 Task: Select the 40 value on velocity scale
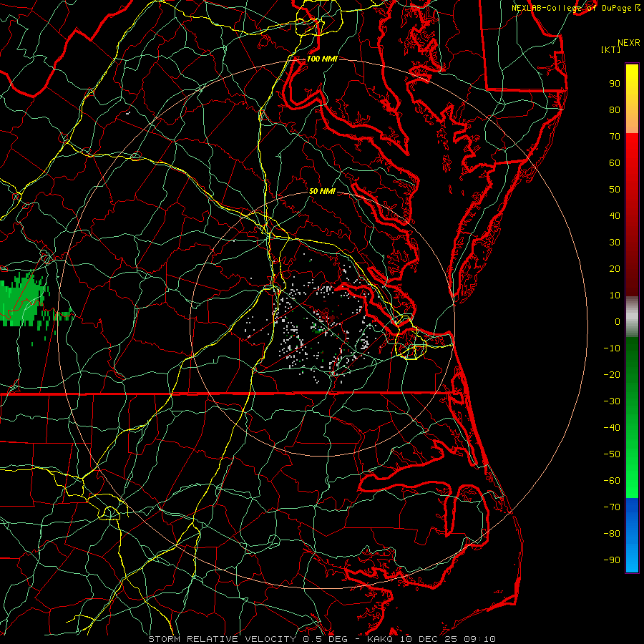pos(615,216)
